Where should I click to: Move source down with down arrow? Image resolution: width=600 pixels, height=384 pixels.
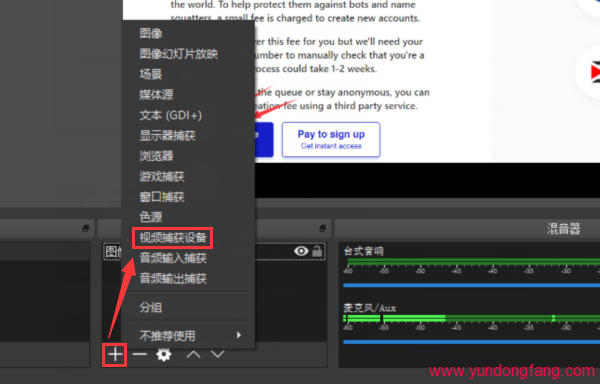point(217,355)
